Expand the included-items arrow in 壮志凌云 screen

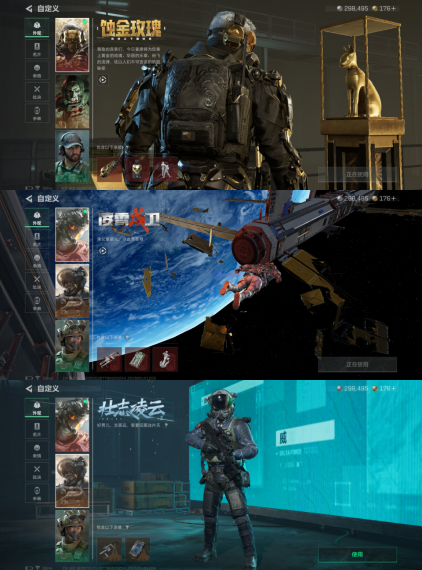(127, 527)
